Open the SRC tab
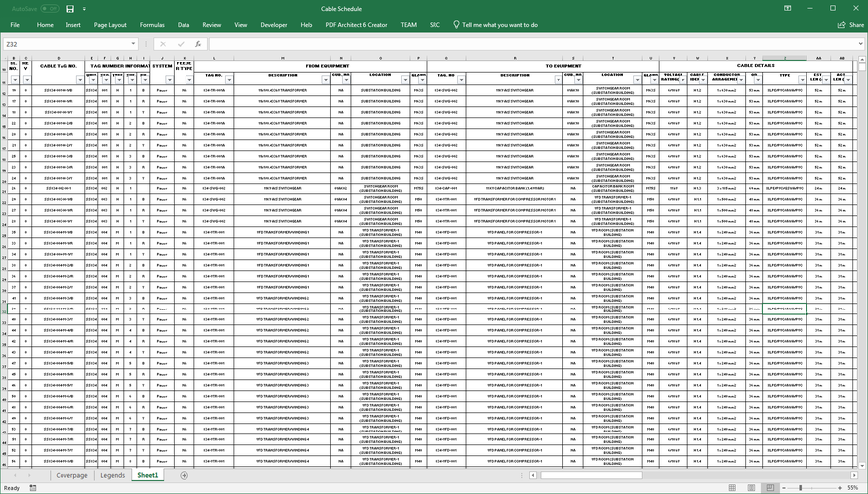 pos(435,25)
